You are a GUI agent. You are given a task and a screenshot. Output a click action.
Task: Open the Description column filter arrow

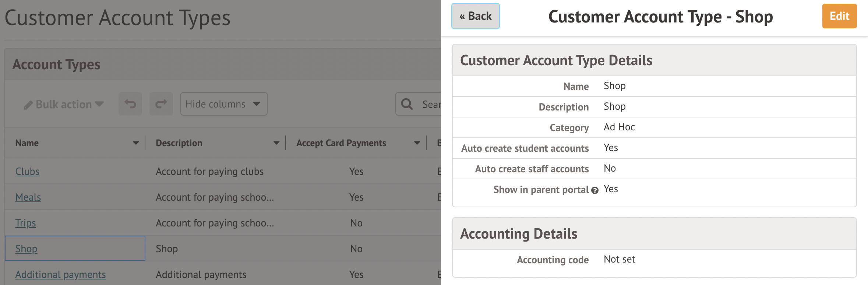[276, 143]
